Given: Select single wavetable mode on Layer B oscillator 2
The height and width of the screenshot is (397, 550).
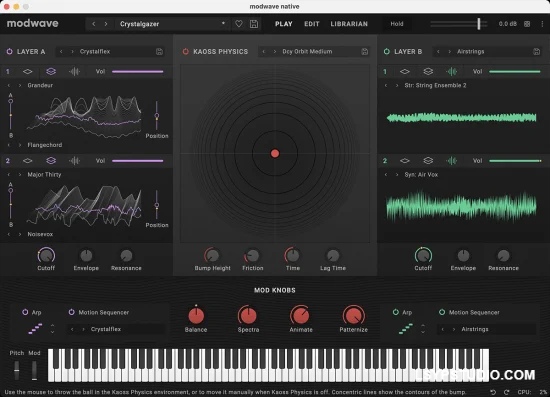Looking at the screenshot, I should click(405, 161).
